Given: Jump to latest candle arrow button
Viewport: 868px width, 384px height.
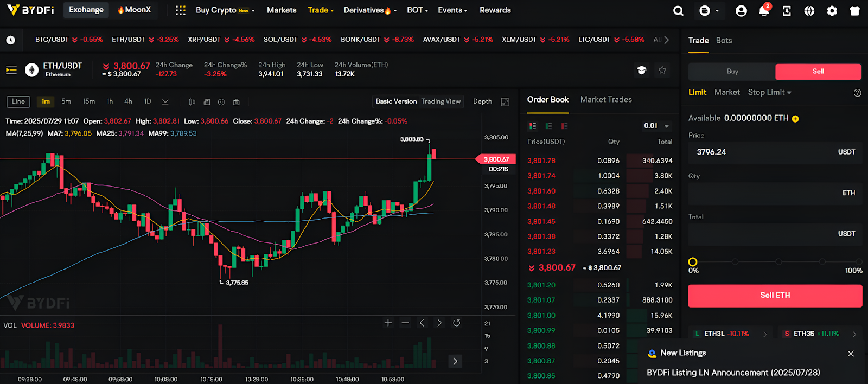Looking at the screenshot, I should (x=455, y=361).
